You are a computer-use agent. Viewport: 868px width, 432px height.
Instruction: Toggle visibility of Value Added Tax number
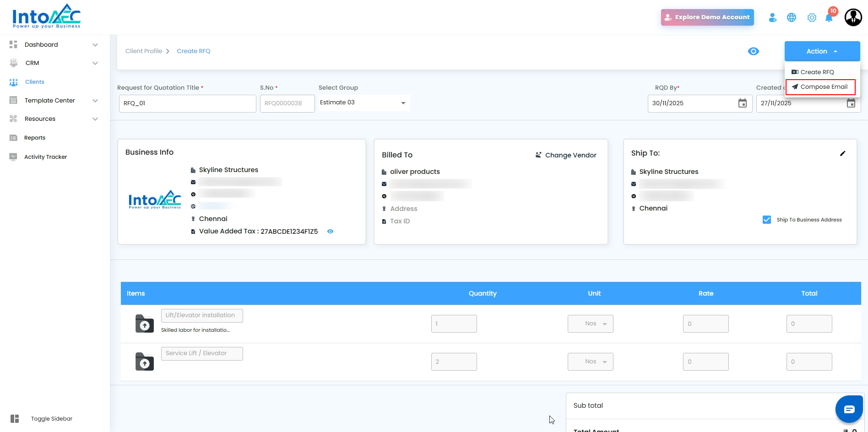[330, 232]
